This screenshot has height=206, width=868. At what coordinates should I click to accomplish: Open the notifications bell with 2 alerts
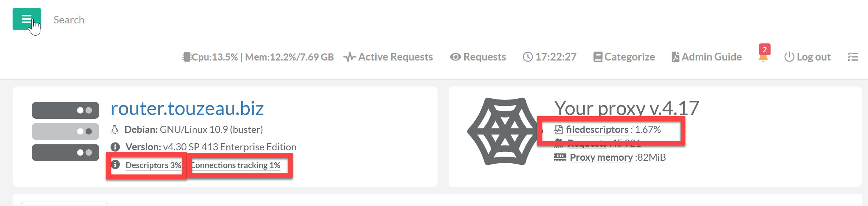click(x=763, y=57)
